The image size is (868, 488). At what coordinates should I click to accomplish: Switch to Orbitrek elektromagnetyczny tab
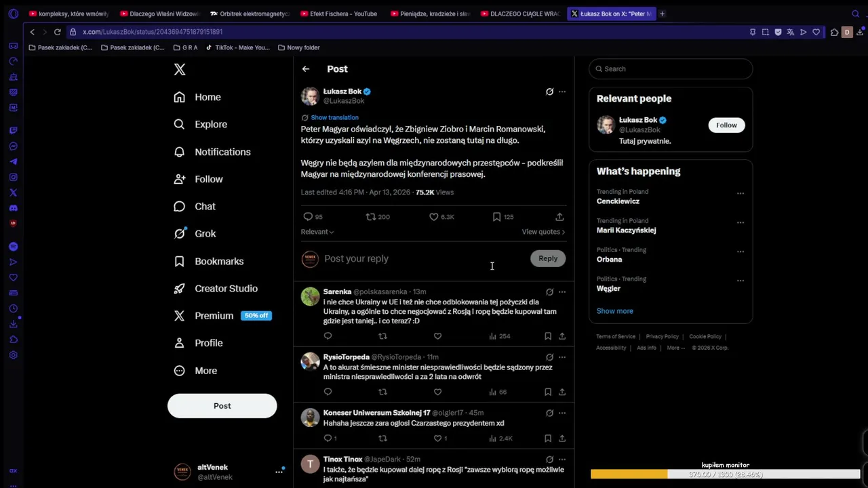tap(249, 14)
